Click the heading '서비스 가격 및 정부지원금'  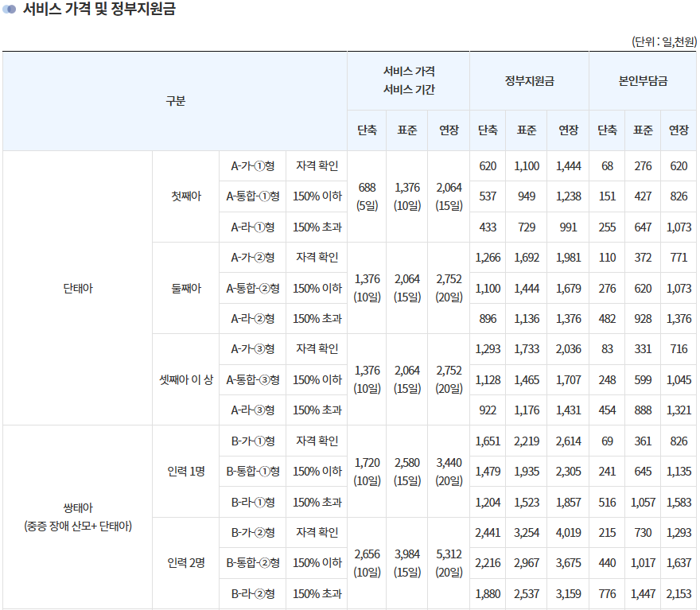[x=99, y=9]
